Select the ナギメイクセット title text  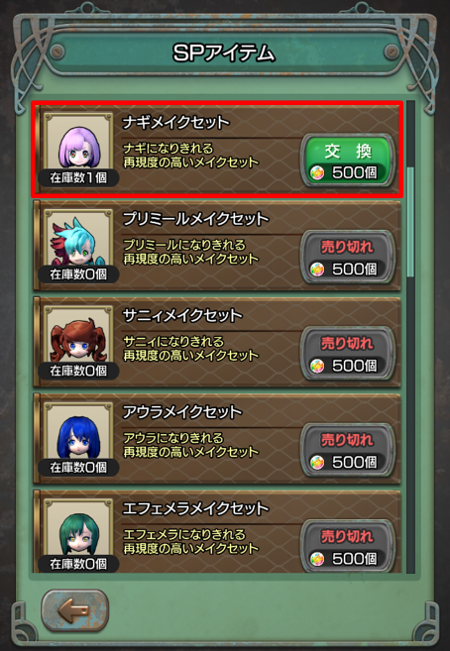176,122
